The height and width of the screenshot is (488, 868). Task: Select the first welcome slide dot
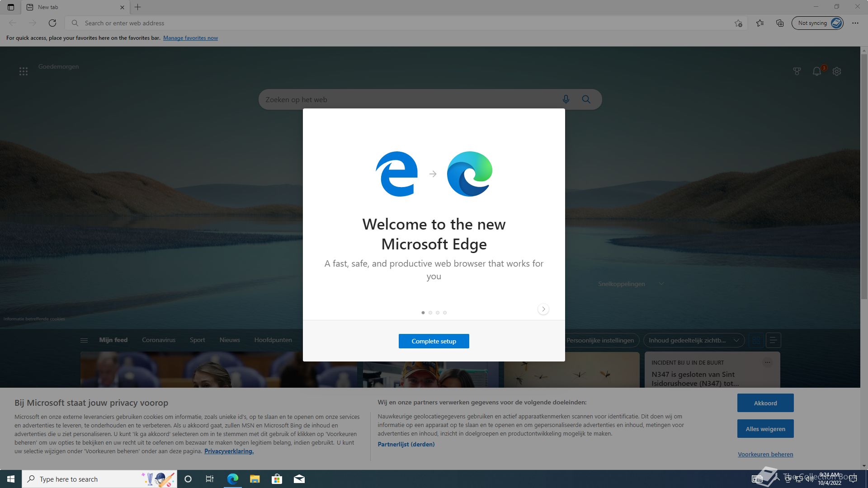(x=423, y=313)
